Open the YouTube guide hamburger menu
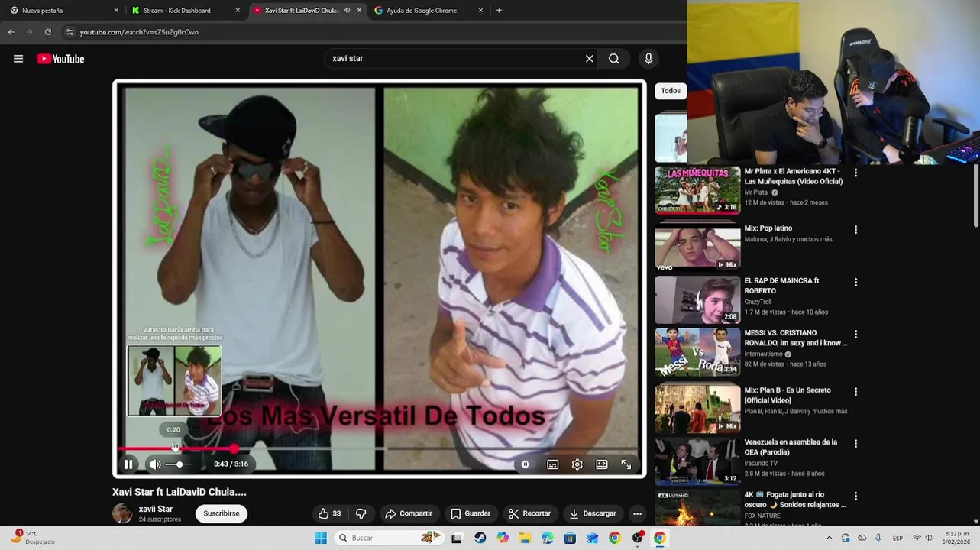The image size is (980, 550). point(18,59)
